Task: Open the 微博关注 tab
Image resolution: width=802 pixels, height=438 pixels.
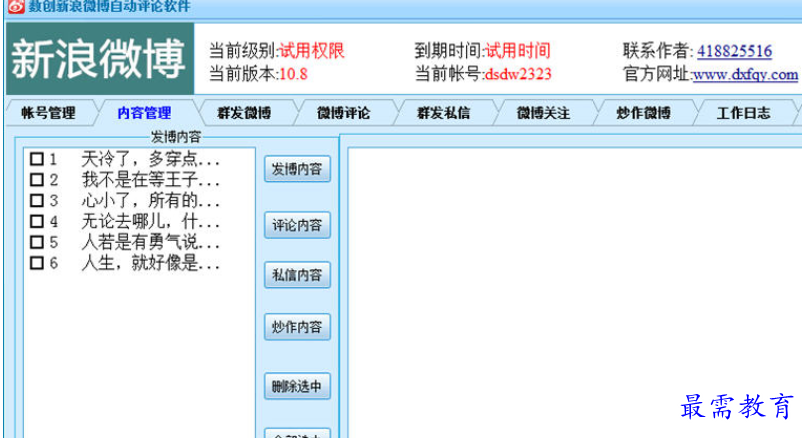Action: 543,113
